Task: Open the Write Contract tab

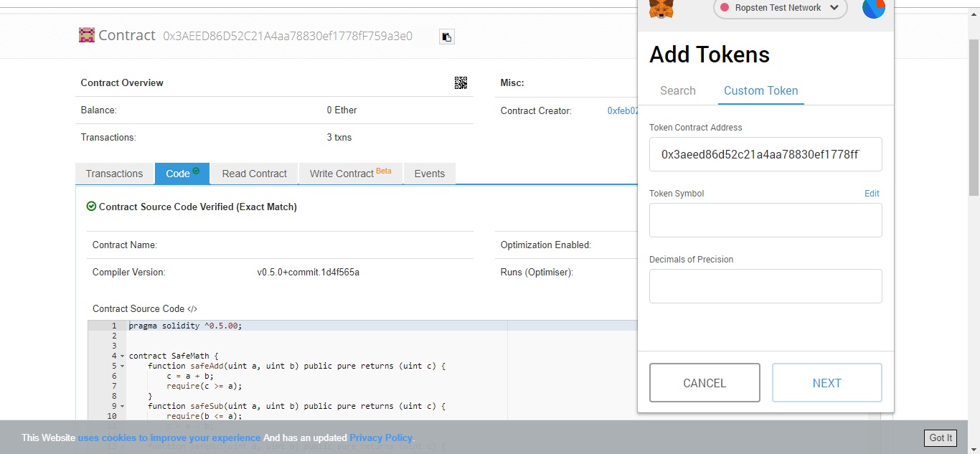Action: [350, 174]
